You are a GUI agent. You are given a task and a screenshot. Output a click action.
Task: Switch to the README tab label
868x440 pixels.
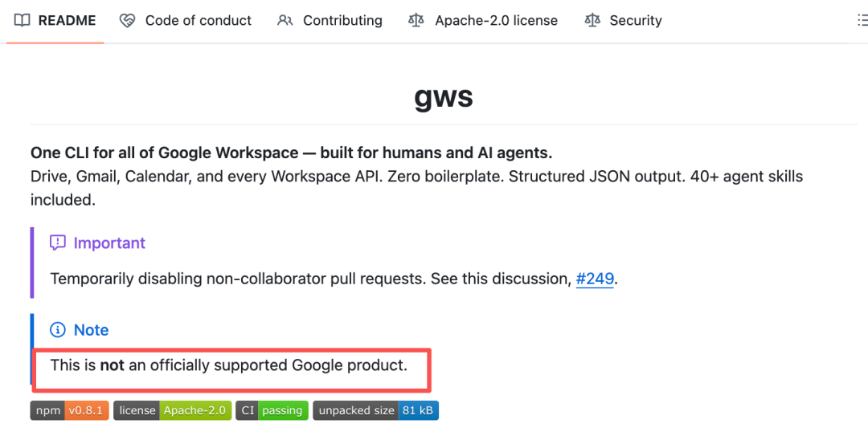point(67,21)
